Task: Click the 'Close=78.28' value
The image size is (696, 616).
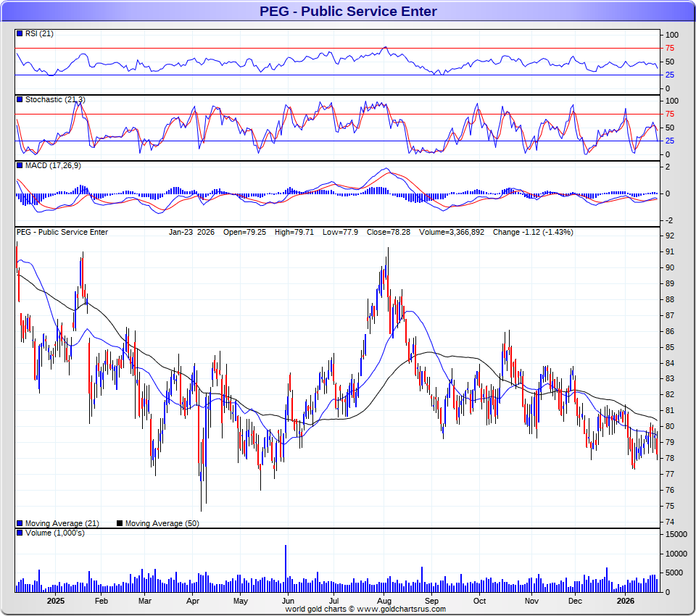Action: [389, 232]
